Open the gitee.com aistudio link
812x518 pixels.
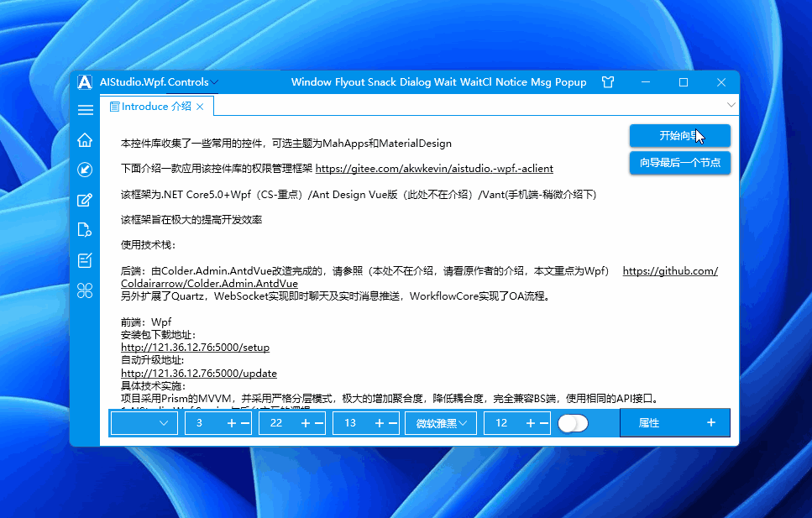coord(434,169)
